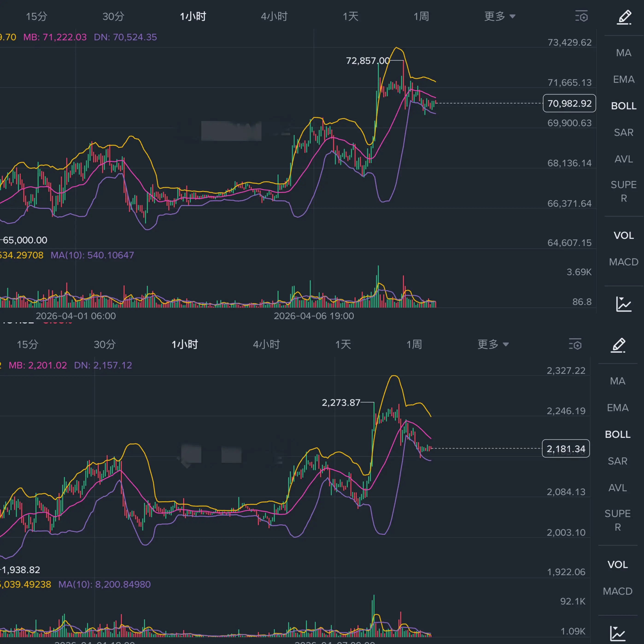Expand the 更多 dropdown on bottom chart
Image resolution: width=644 pixels, height=644 pixels.
493,344
